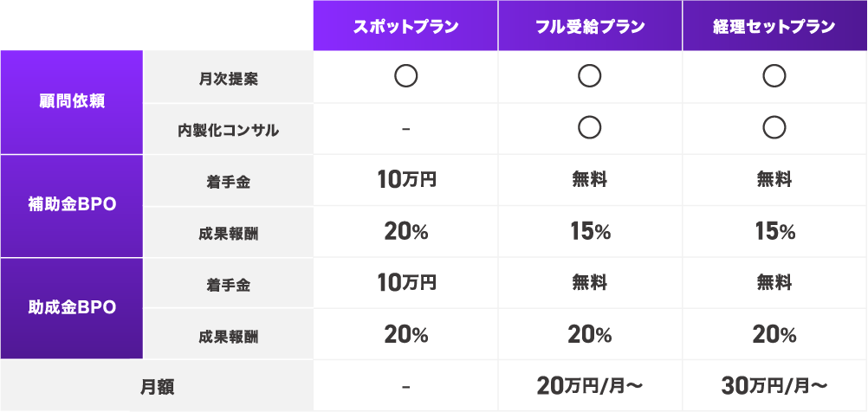Click 補助金BPO 着手金 10万円 value
The height and width of the screenshot is (412, 868).
[x=407, y=180]
